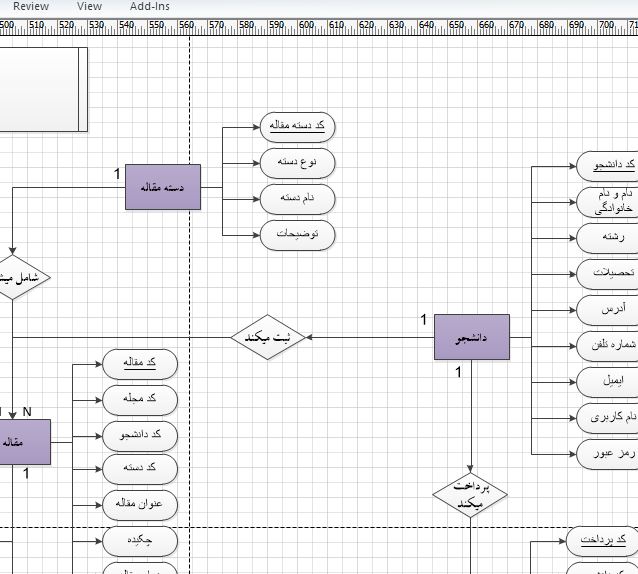Image resolution: width=638 pixels, height=574 pixels.
Task: Switch to the View tab
Action: pyautogui.click(x=89, y=6)
